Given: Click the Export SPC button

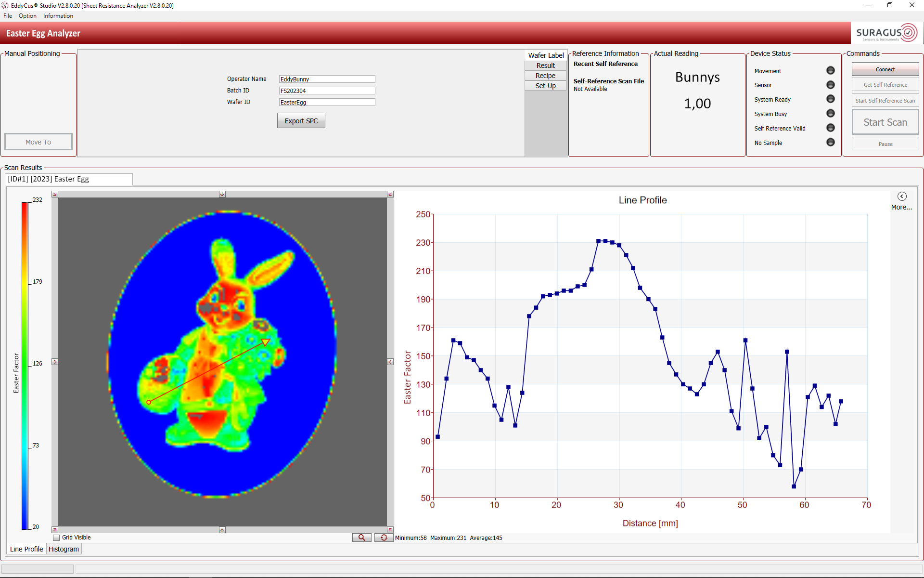Looking at the screenshot, I should click(x=301, y=120).
